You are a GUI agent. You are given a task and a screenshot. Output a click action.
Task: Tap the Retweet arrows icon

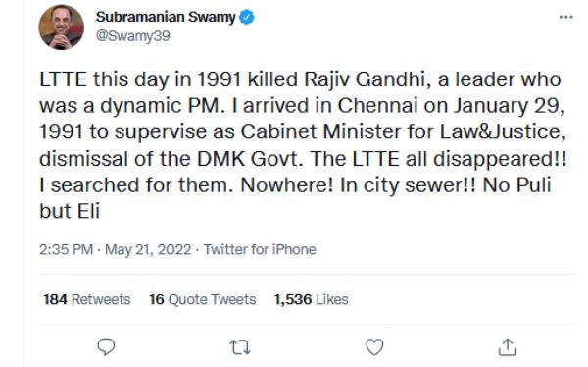(x=240, y=347)
